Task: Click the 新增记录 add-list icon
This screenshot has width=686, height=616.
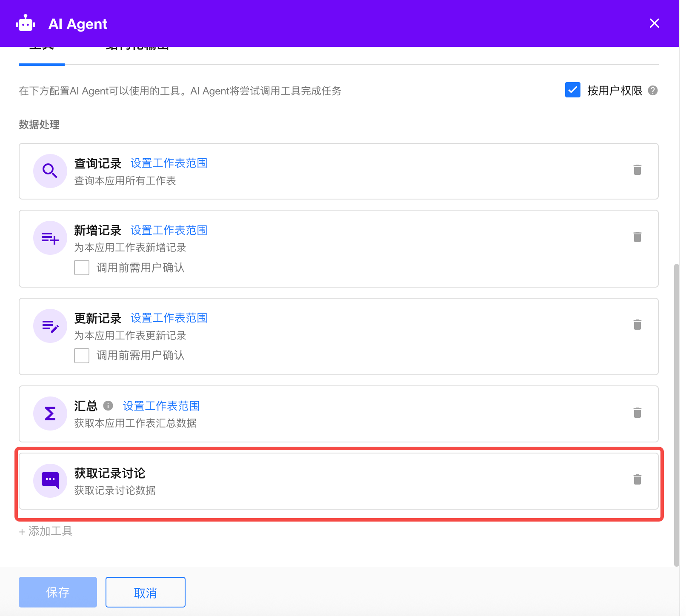Action: click(50, 238)
